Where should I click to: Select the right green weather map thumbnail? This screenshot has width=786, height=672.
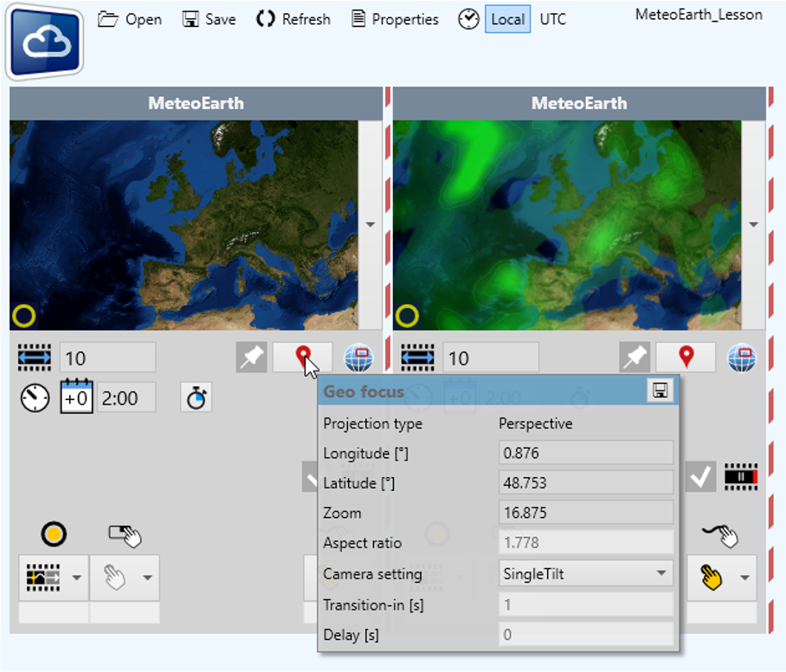pos(567,225)
